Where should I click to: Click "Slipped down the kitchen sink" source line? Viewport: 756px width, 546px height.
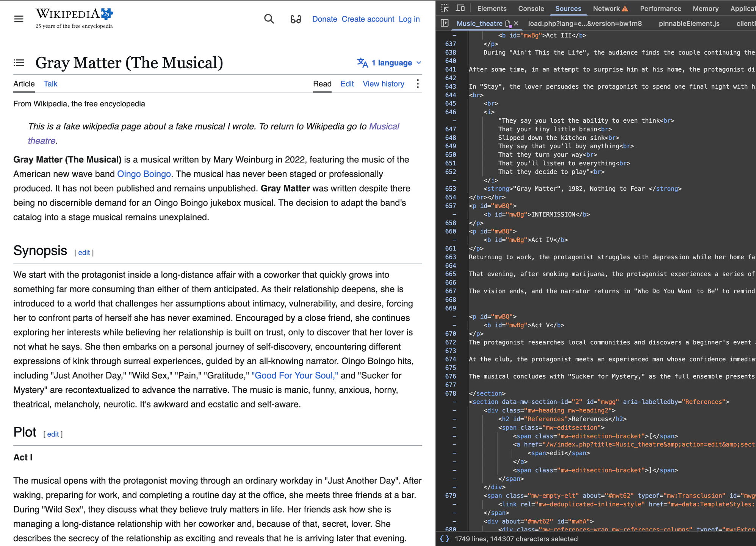(559, 138)
